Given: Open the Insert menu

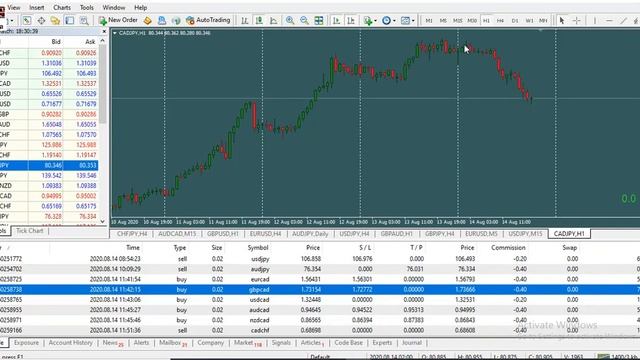Looking at the screenshot, I should (x=36, y=7).
